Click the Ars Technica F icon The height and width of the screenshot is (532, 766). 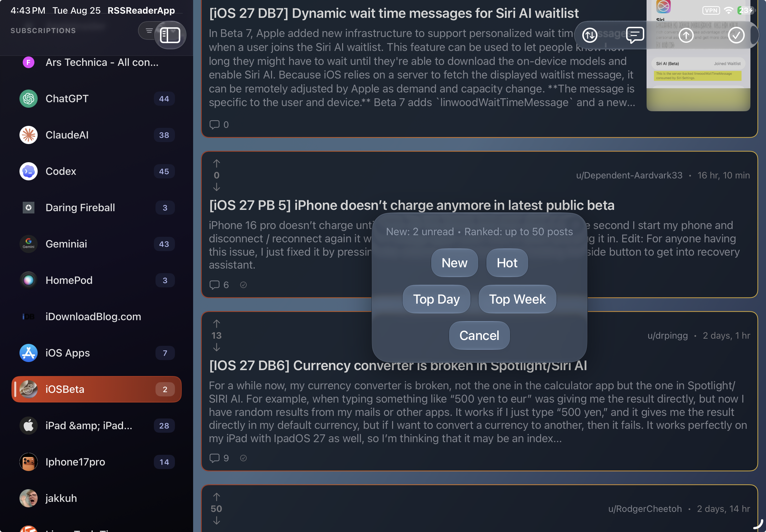28,62
